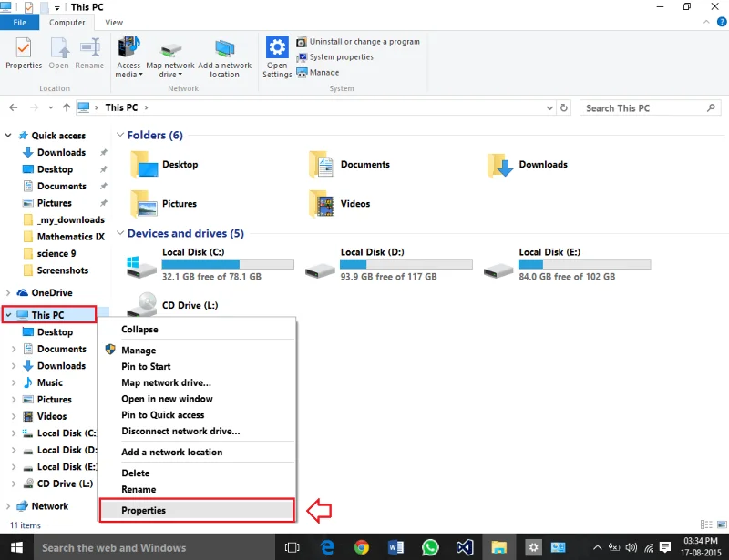The image size is (729, 560).
Task: Collapse the Devices and drives (5) group
Action: pos(120,233)
